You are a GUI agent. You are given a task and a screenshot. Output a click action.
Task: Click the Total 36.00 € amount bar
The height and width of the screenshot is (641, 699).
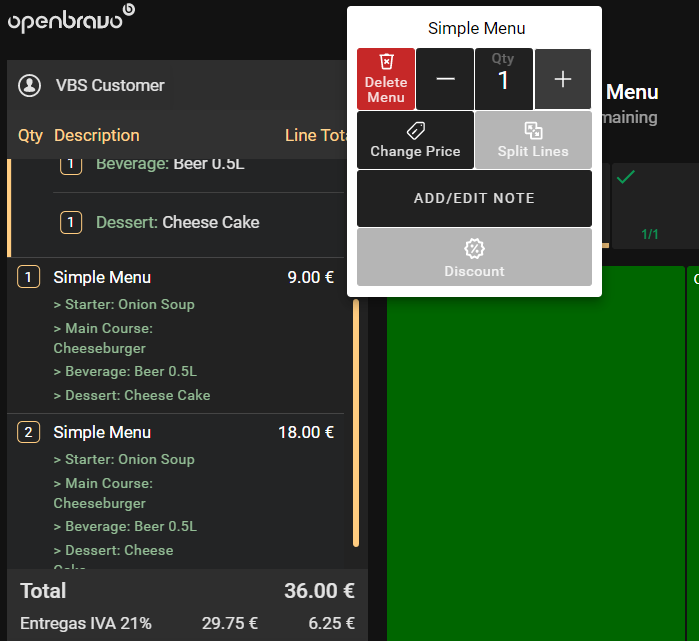187,590
